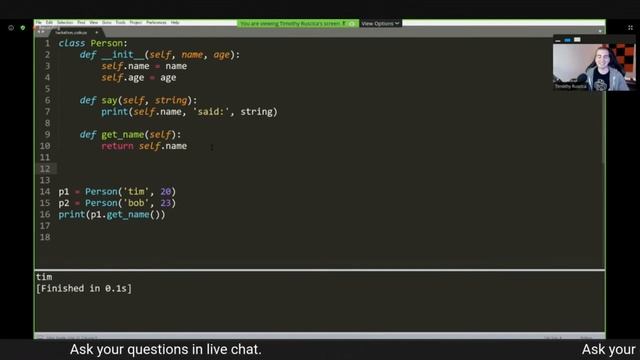This screenshot has height=360, width=640.
Task: Click the previous tab arrow
Action: pyautogui.click(x=39, y=32)
